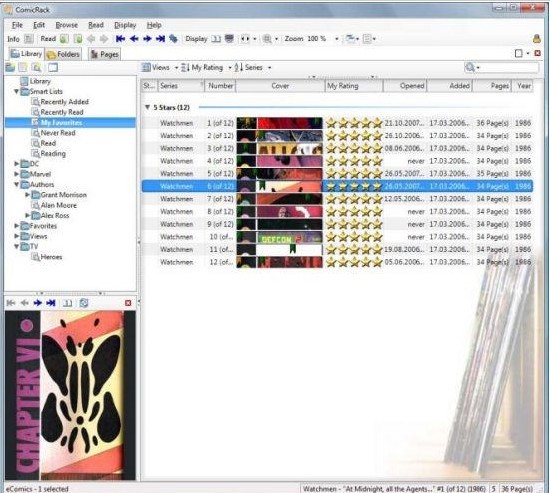Switch to the Library tab

pyautogui.click(x=26, y=54)
